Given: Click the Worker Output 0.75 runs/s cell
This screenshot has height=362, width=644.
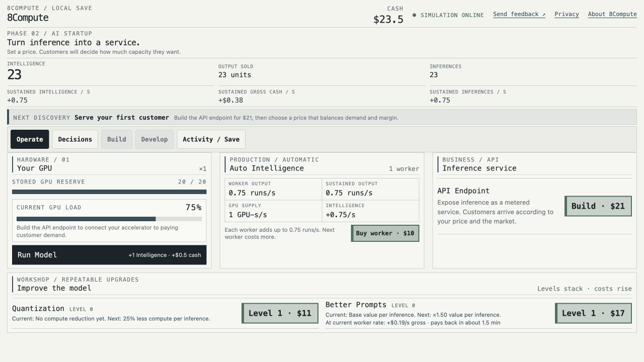Looking at the screenshot, I should (273, 189).
